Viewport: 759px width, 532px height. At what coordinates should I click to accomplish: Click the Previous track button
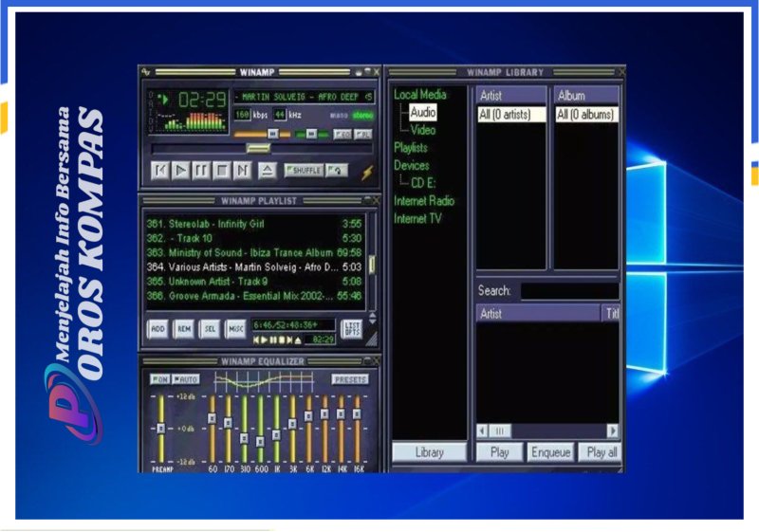point(161,171)
